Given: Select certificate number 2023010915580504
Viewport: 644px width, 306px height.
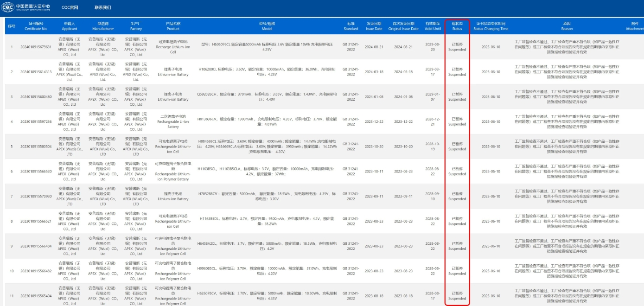Looking at the screenshot, I should click(36, 147).
